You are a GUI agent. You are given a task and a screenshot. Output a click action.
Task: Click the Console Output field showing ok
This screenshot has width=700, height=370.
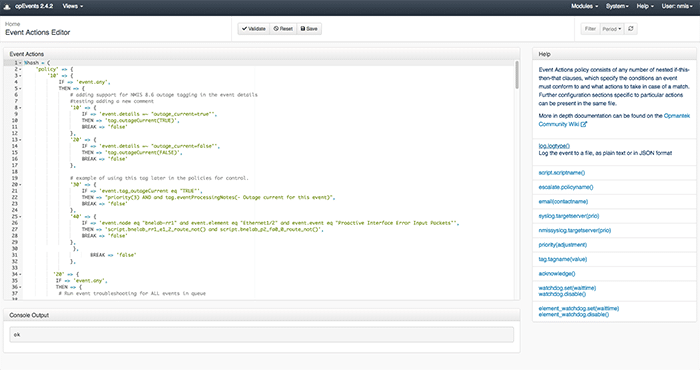pyautogui.click(x=262, y=335)
